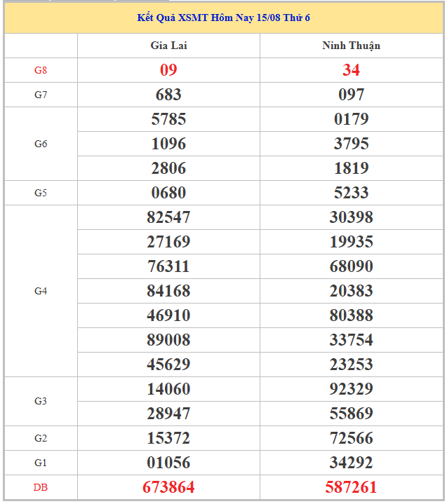Select Ninh Thuận G4 number 68090
447x504 pixels.
(x=351, y=266)
